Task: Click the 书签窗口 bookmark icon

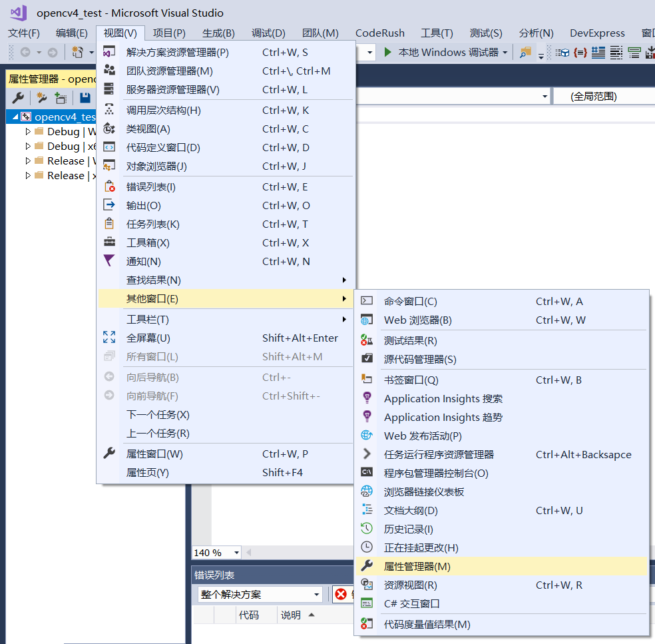Action: click(367, 379)
